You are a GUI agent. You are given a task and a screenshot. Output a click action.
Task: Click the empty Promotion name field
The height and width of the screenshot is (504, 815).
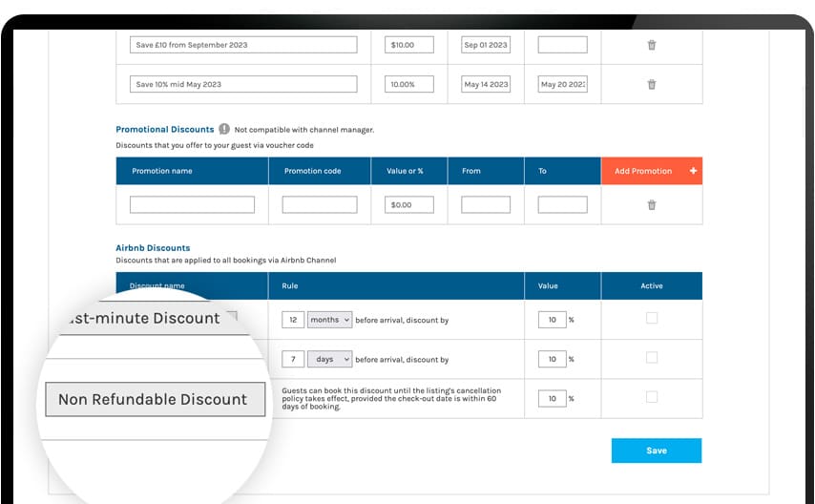(192, 204)
